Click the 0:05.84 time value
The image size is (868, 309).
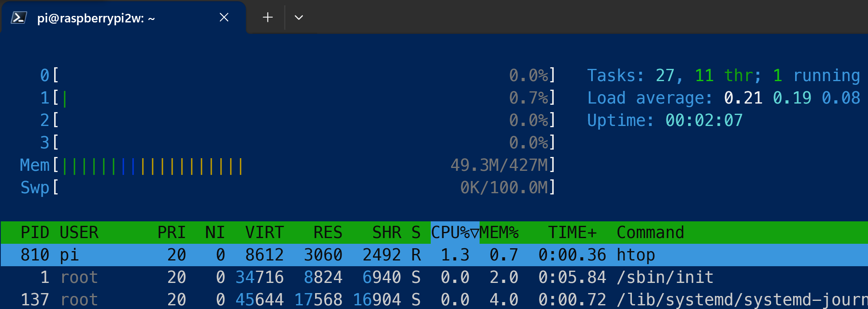point(572,277)
